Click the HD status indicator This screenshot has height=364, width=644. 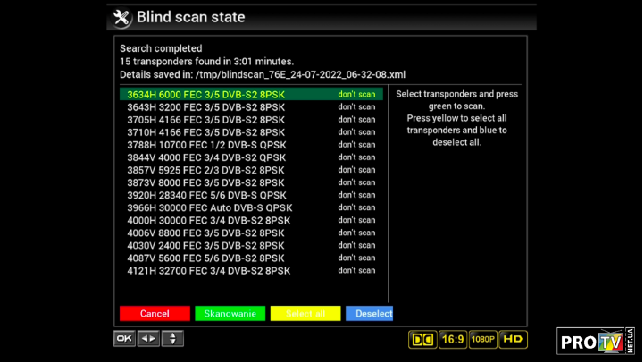click(x=513, y=340)
